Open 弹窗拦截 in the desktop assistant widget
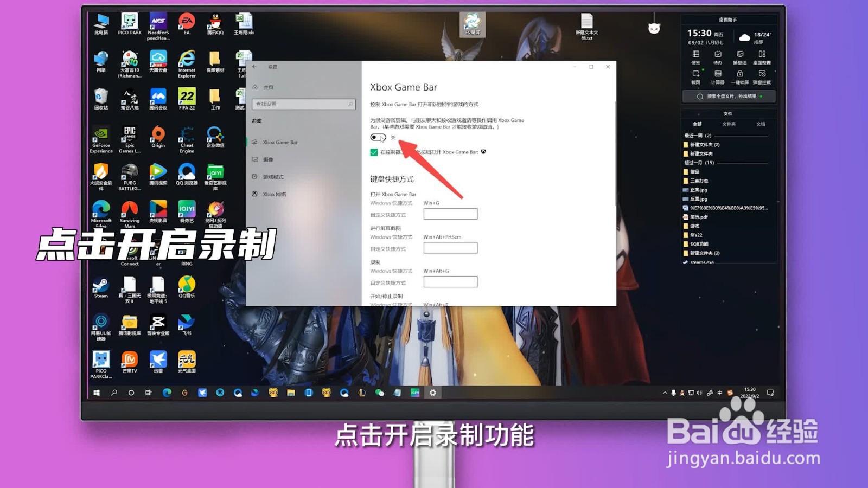 762,76
